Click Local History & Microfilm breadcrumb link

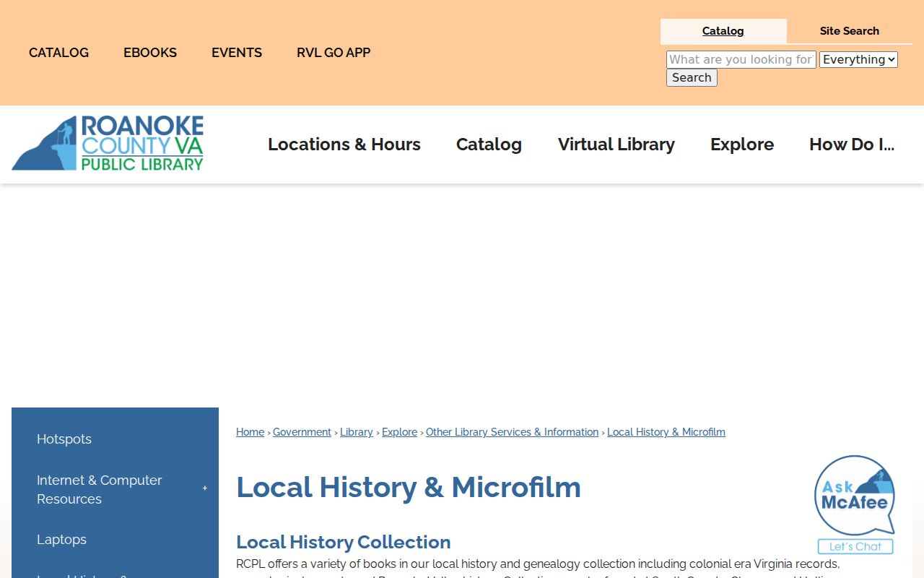point(666,432)
